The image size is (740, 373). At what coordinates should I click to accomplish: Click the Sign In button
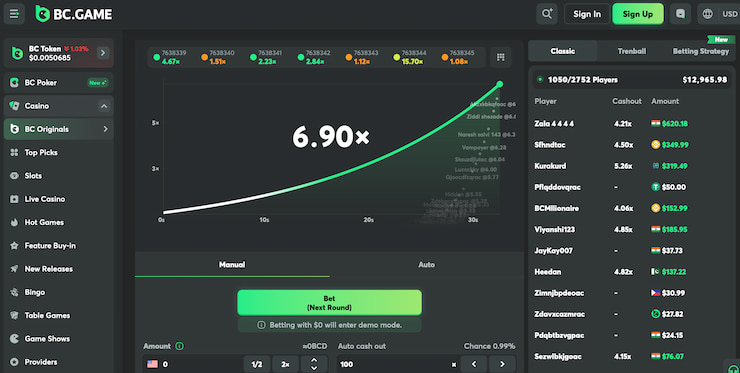[x=587, y=14]
